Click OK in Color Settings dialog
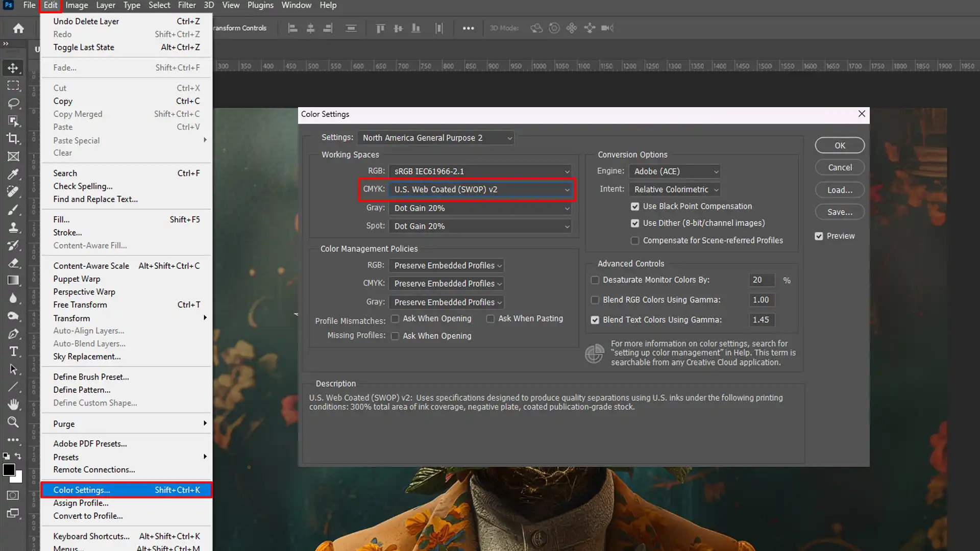Viewport: 980px width, 551px height. [840, 145]
